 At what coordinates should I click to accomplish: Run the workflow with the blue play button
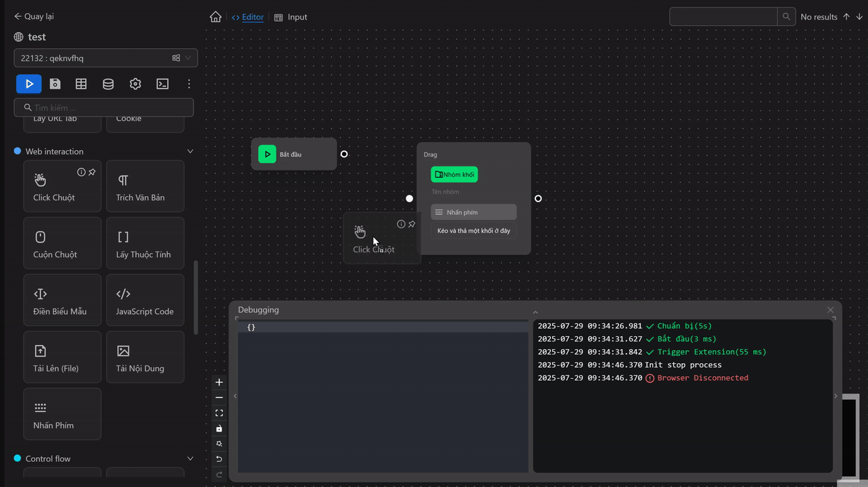tap(29, 84)
